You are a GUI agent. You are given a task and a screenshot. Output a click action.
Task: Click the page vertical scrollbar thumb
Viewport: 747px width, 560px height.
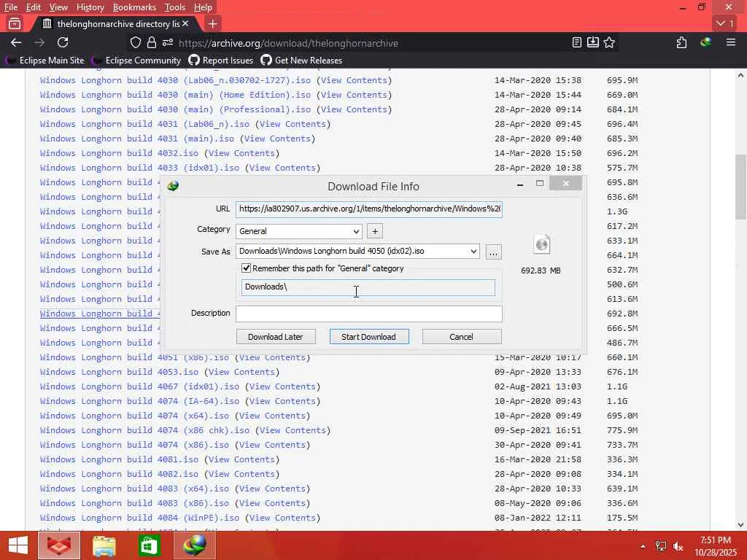[x=741, y=187]
